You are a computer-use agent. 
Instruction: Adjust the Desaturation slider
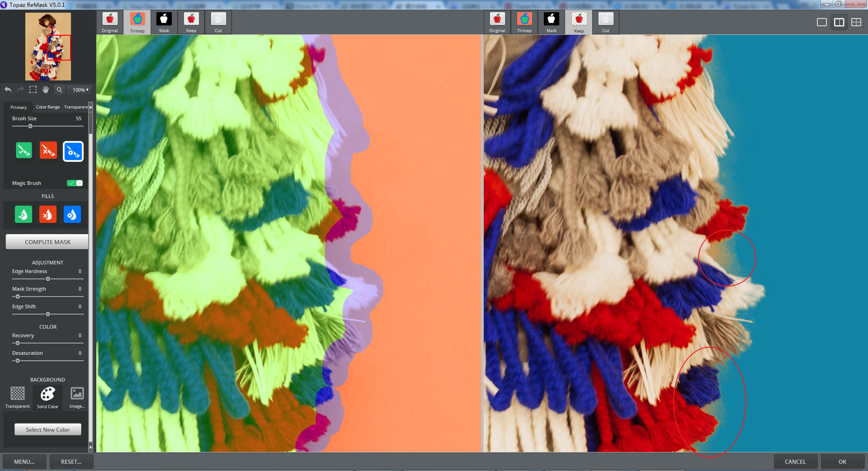48,361
